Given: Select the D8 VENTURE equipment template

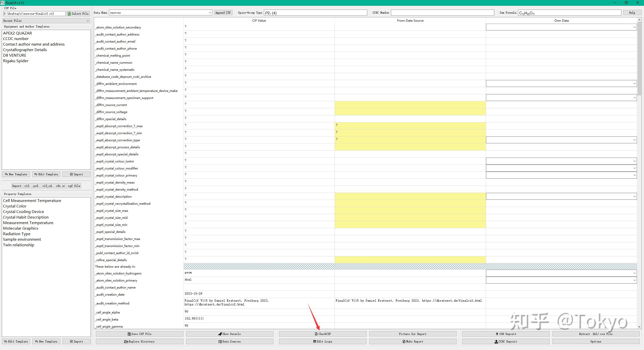Looking at the screenshot, I should click(15, 55).
